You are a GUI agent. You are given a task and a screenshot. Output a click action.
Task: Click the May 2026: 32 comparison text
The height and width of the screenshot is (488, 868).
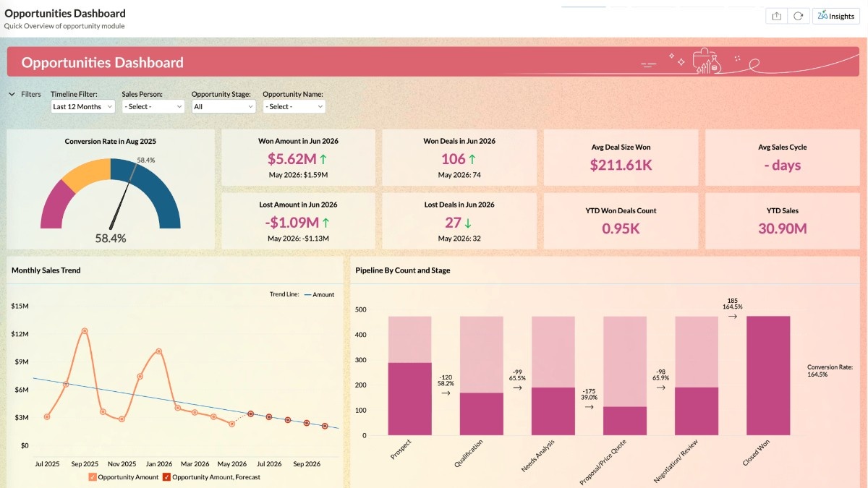459,239
